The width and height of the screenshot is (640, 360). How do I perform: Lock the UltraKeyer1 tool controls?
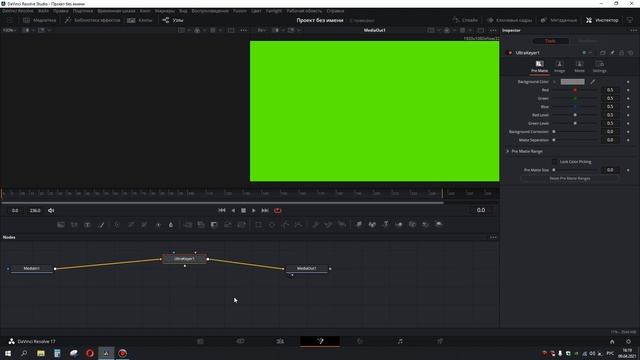click(x=622, y=53)
